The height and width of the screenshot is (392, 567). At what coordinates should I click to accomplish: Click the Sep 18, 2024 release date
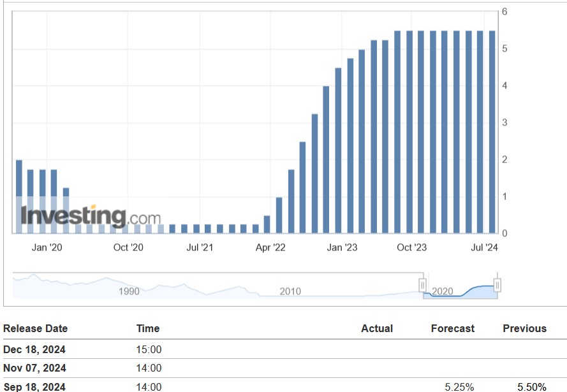point(34,386)
